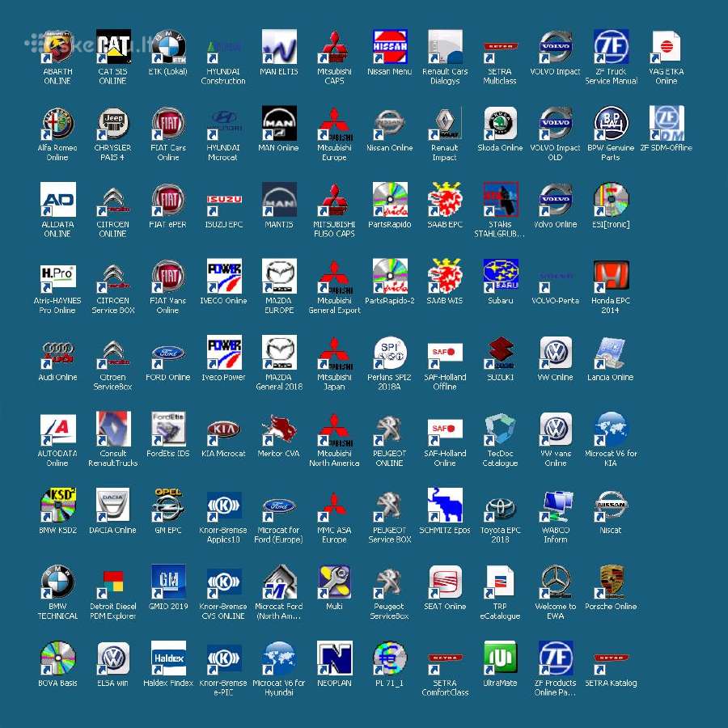Select ALLDATA ONLINE icon
The height and width of the screenshot is (728, 728).
coord(57,199)
